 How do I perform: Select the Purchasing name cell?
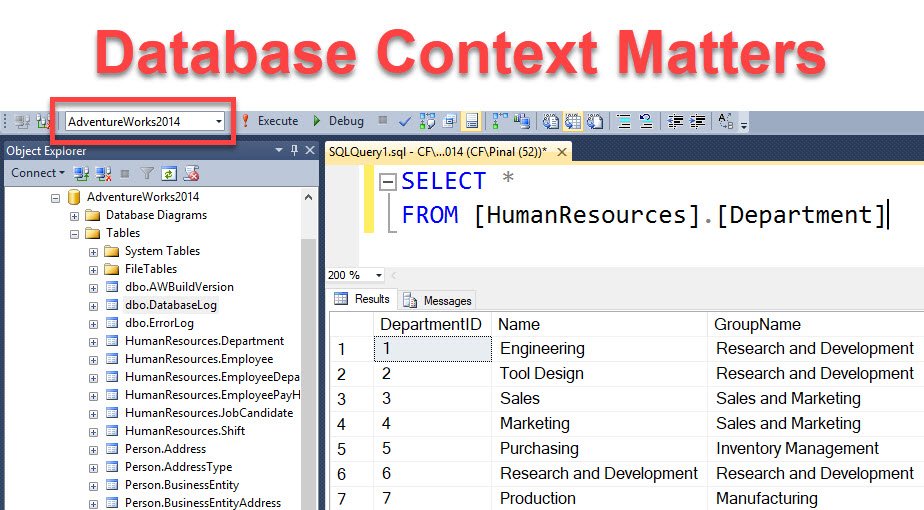point(599,449)
